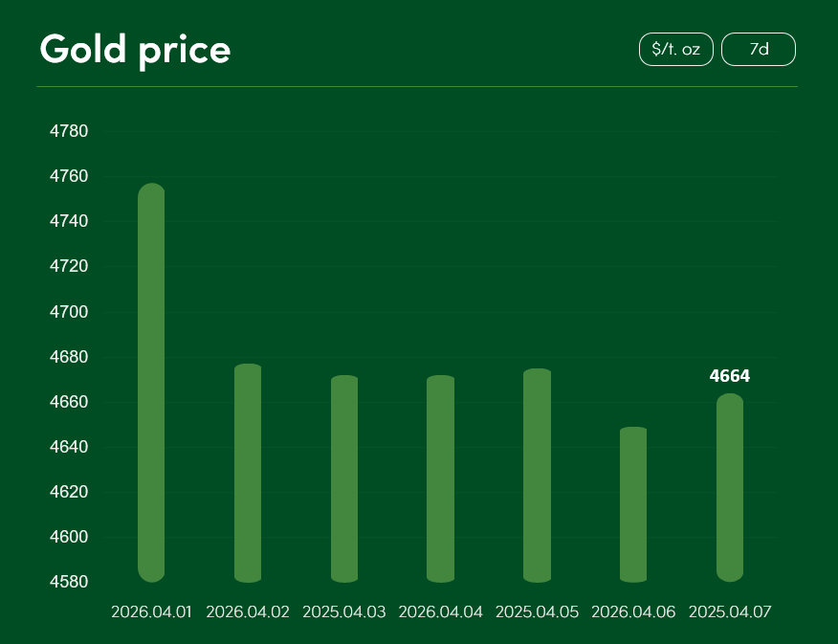Select the 2026.04.04 date label
The image size is (838, 644).
coord(440,611)
